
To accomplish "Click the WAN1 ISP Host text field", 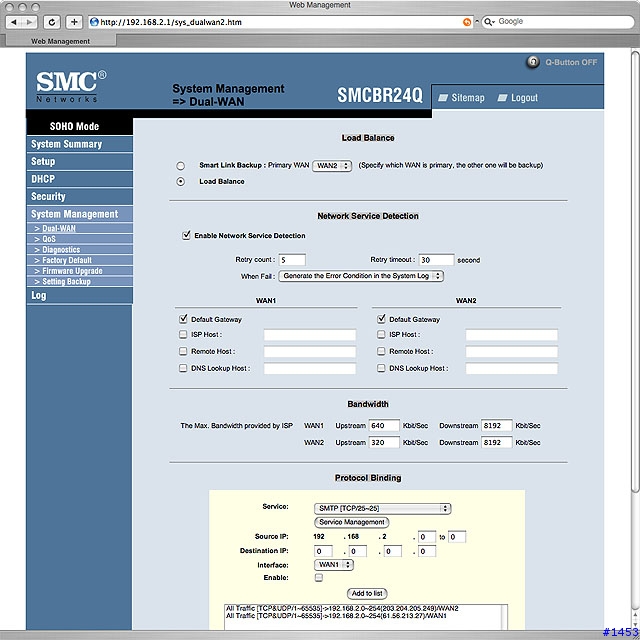I will (310, 335).
